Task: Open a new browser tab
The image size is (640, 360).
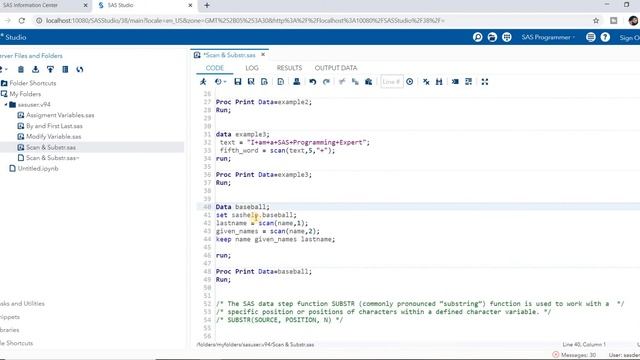Action: pyautogui.click(x=207, y=5)
